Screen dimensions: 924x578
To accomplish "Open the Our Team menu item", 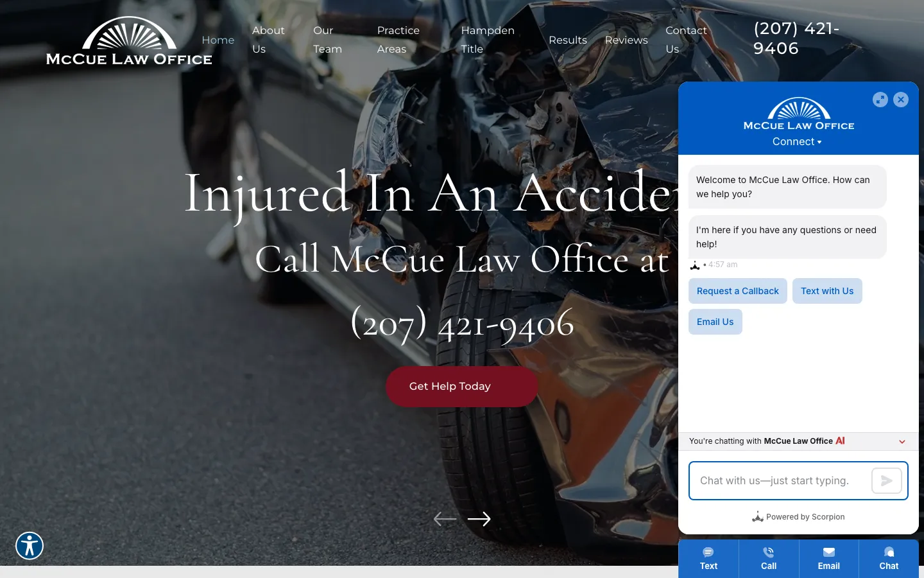I will pos(327,40).
